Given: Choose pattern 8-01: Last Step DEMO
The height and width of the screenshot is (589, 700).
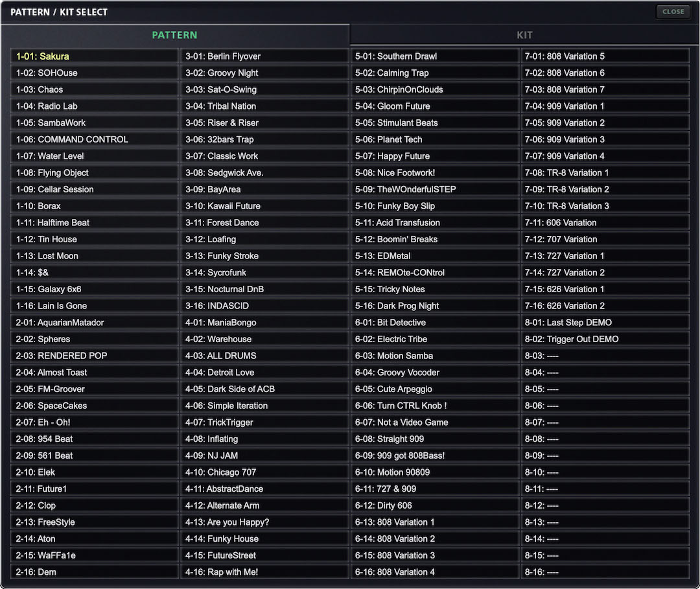Looking at the screenshot, I should (x=604, y=323).
